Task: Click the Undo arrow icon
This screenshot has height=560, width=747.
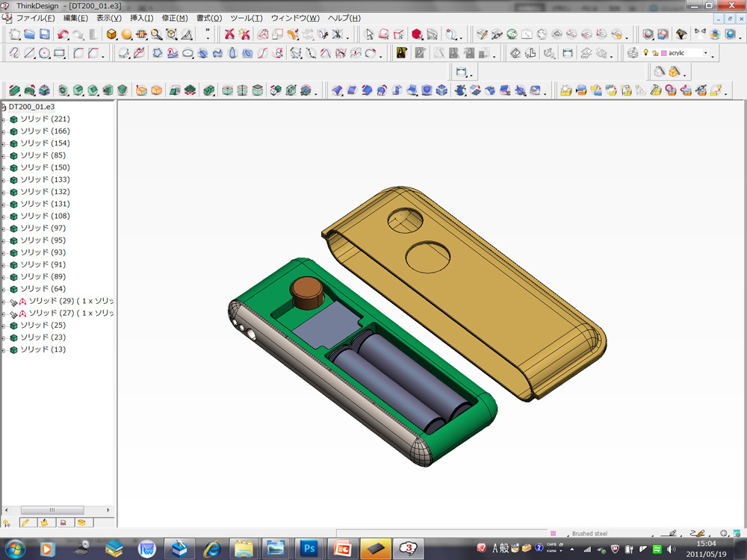Action: coord(63,34)
